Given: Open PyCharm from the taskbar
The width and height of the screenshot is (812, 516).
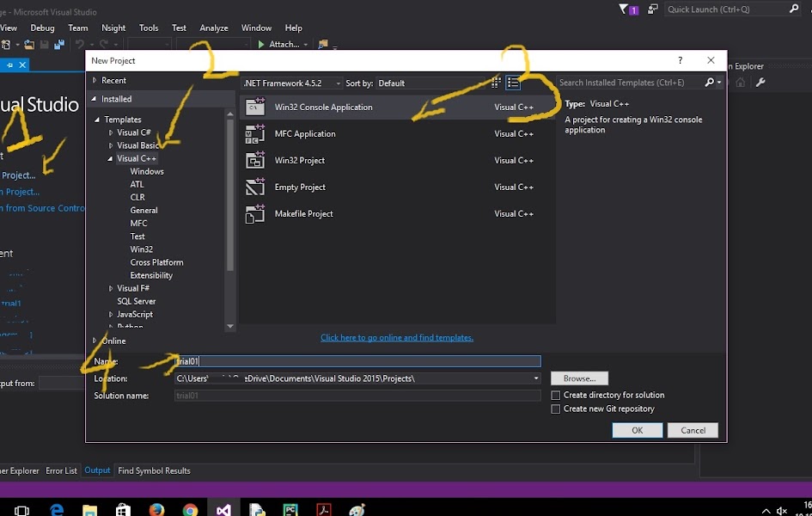Looking at the screenshot, I should click(x=290, y=510).
